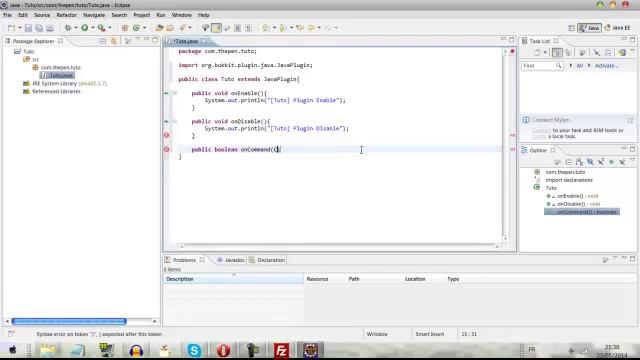Toggle Focus on Workweek in Task List

pos(582,53)
